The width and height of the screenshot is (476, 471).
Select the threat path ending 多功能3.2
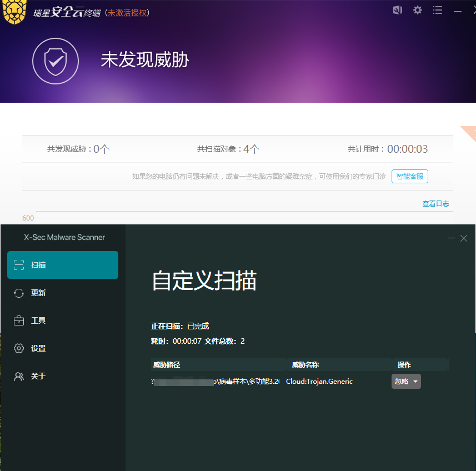point(216,382)
